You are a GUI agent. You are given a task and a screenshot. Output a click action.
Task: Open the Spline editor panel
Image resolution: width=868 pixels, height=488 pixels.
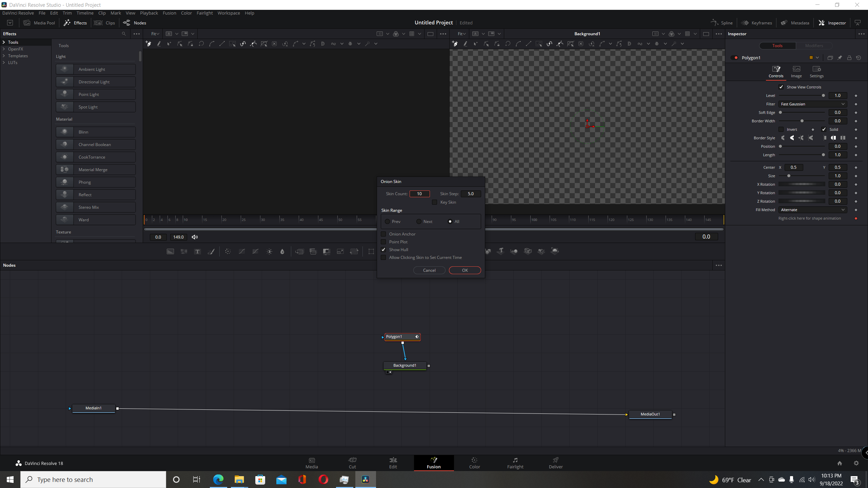[722, 23]
